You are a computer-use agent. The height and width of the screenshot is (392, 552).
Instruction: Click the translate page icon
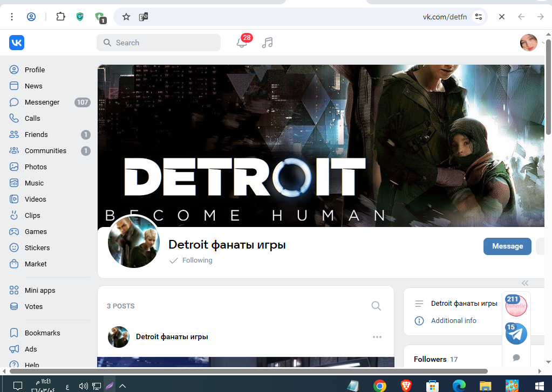[144, 17]
